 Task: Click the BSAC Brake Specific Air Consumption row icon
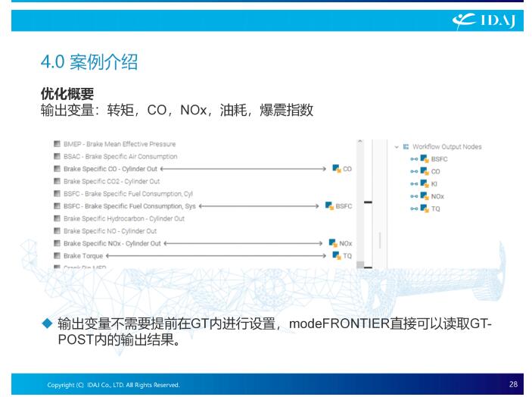(57, 156)
